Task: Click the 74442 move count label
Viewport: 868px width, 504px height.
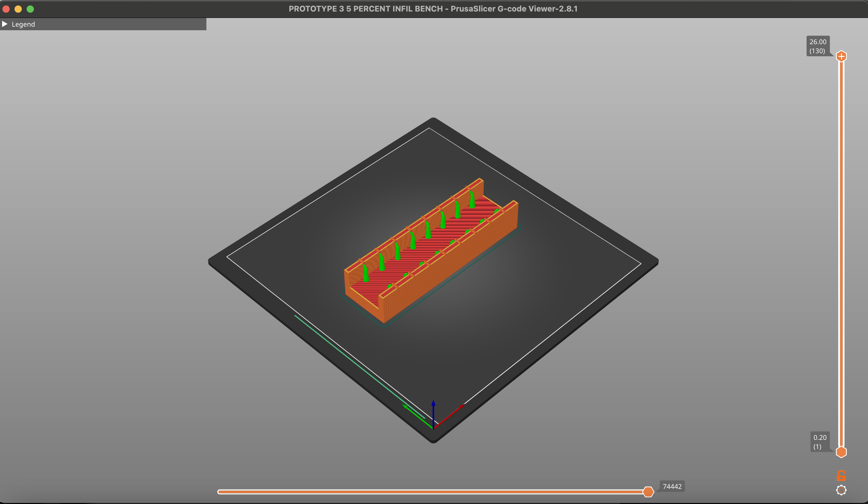Action: click(672, 486)
